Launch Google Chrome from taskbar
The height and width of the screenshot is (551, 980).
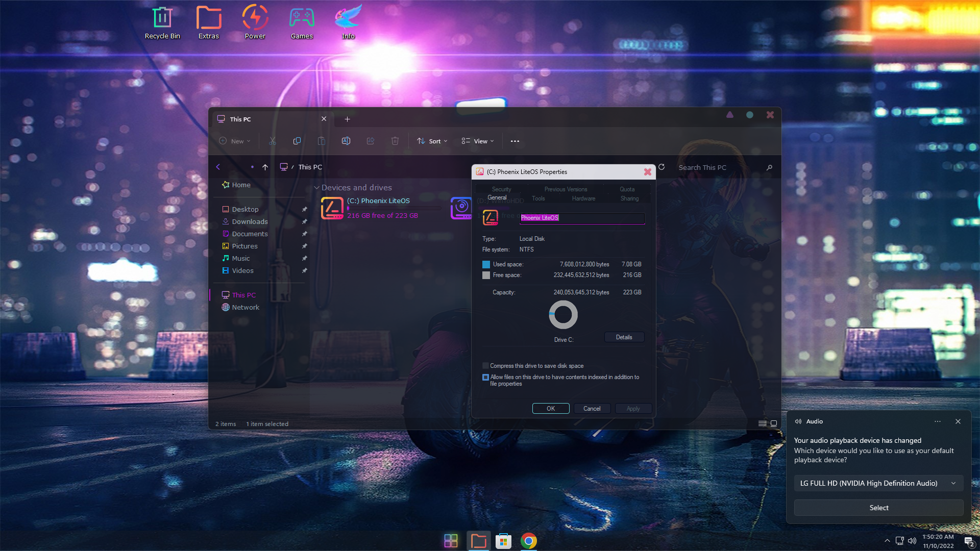coord(529,541)
